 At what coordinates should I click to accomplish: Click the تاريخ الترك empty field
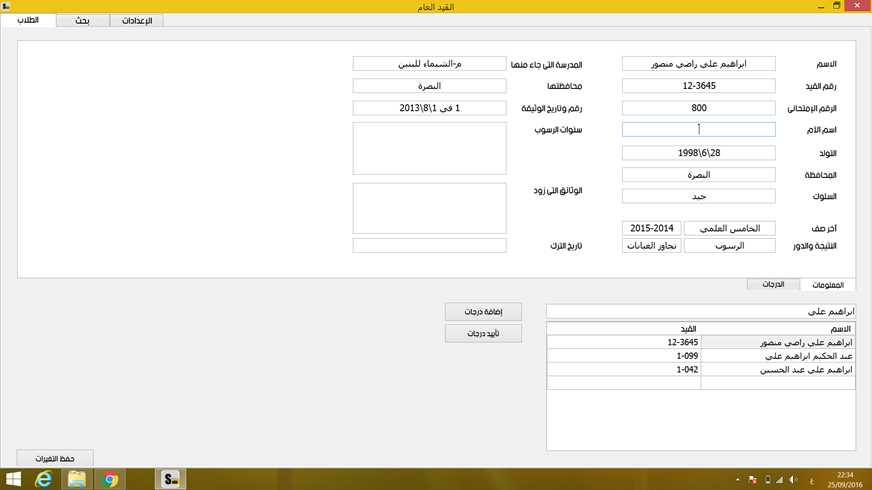[429, 246]
